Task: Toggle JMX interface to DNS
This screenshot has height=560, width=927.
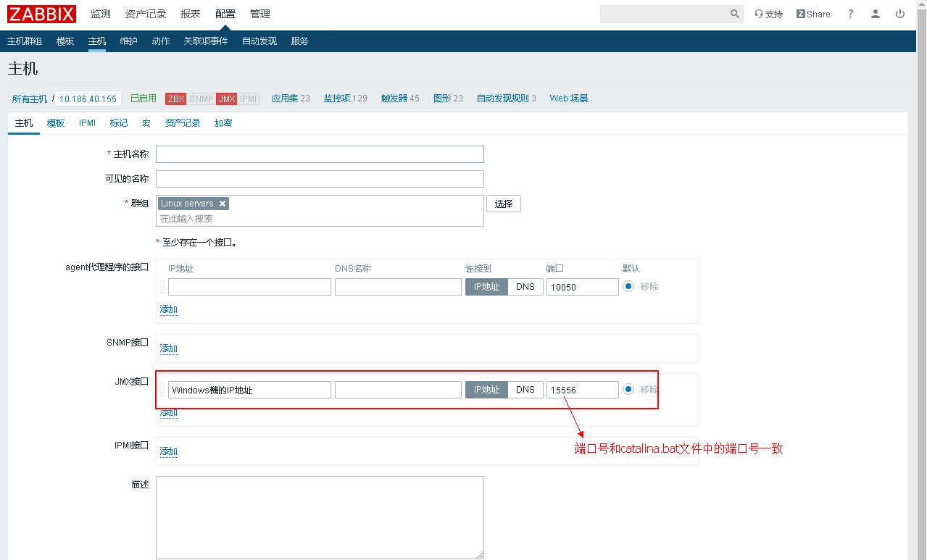Action: [x=525, y=390]
